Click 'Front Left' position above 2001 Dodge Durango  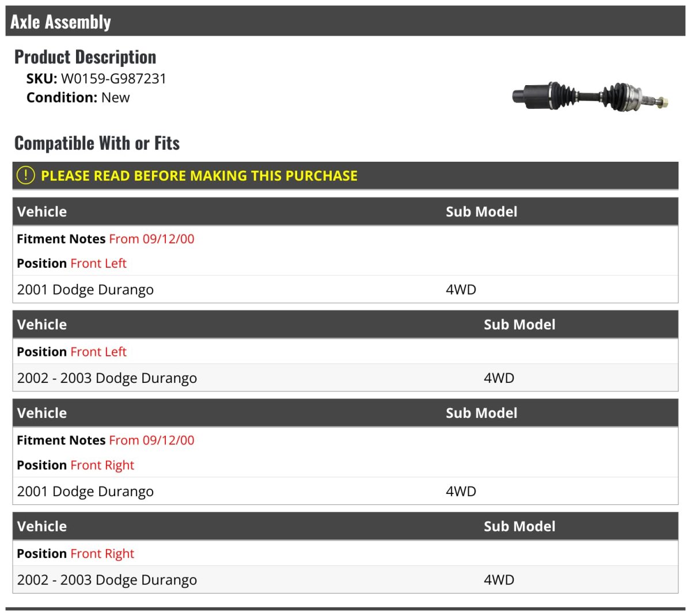(x=98, y=264)
